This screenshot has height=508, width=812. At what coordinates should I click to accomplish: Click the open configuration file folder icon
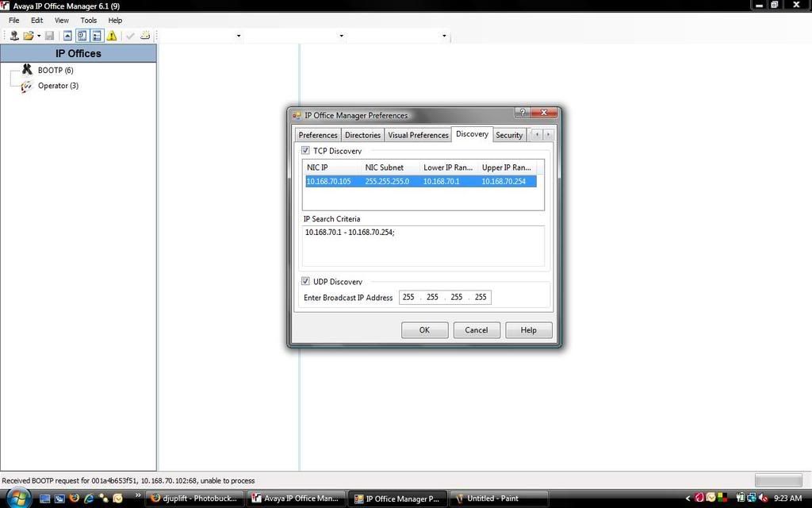click(28, 36)
